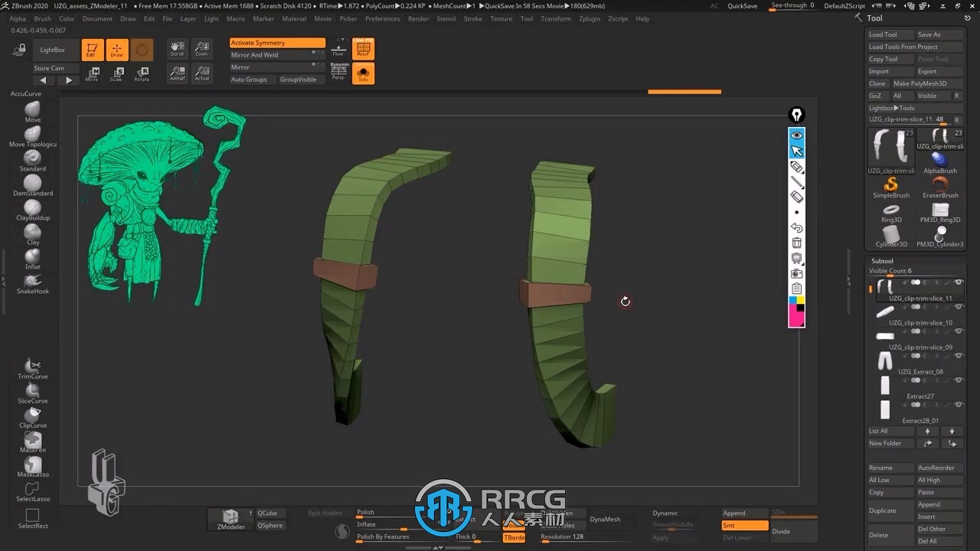Choose the ClipCurve brush
980x551 pixels.
click(x=32, y=417)
